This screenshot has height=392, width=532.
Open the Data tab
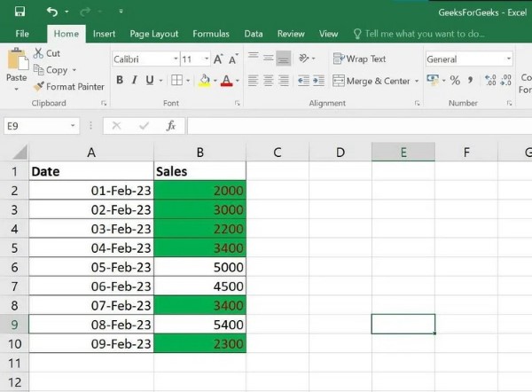pos(254,34)
